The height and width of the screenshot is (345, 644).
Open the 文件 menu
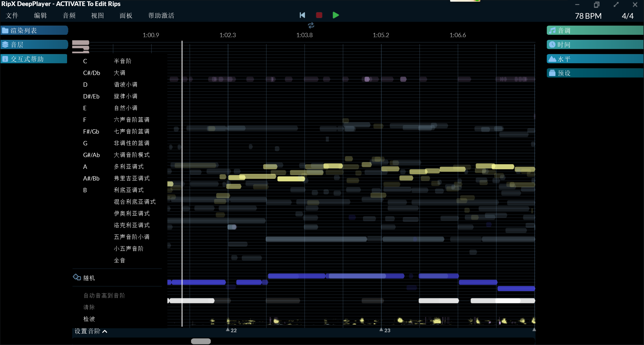[x=12, y=16]
